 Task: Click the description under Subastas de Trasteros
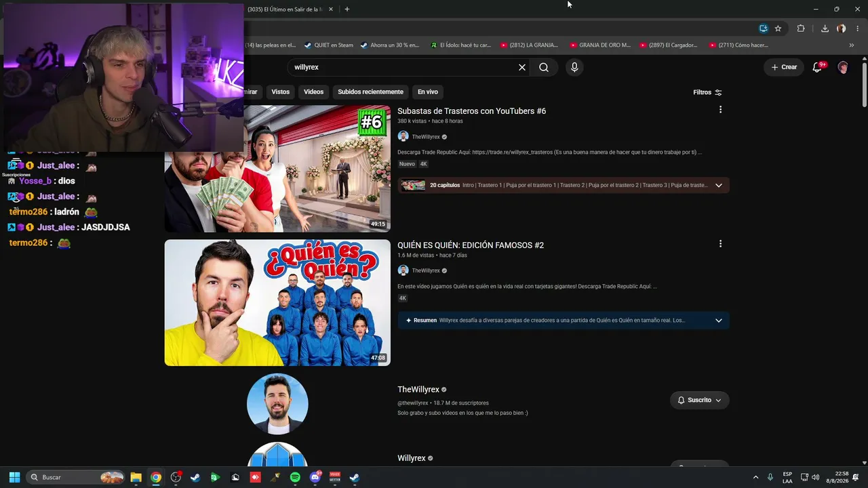[x=549, y=152]
